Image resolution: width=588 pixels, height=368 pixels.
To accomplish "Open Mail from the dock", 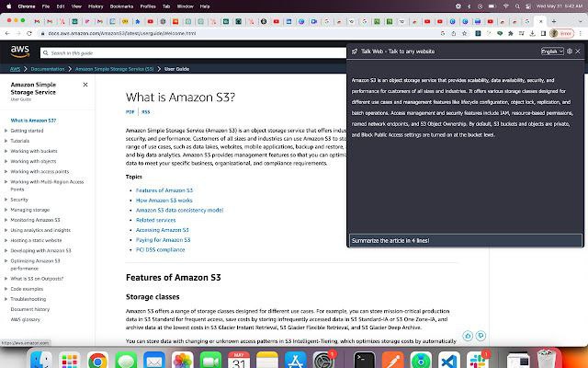I will [x=154, y=361].
